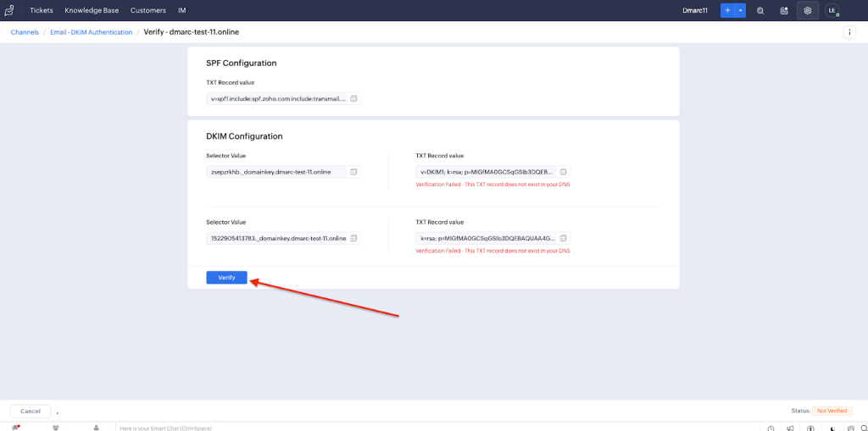Viewport: 868px width, 431px height.
Task: Click the Zoho Desk logo icon
Action: pyautogui.click(x=9, y=10)
